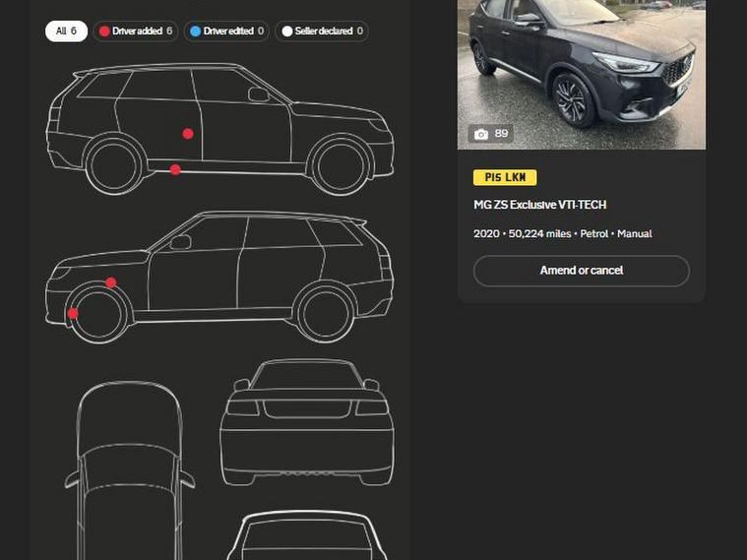Viewport: 747px width, 560px height.
Task: Toggle the Driver edited filter chip
Action: (x=226, y=31)
